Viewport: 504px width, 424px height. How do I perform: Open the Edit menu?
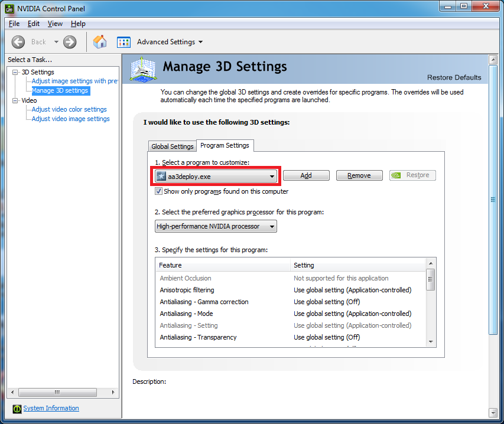[x=34, y=24]
